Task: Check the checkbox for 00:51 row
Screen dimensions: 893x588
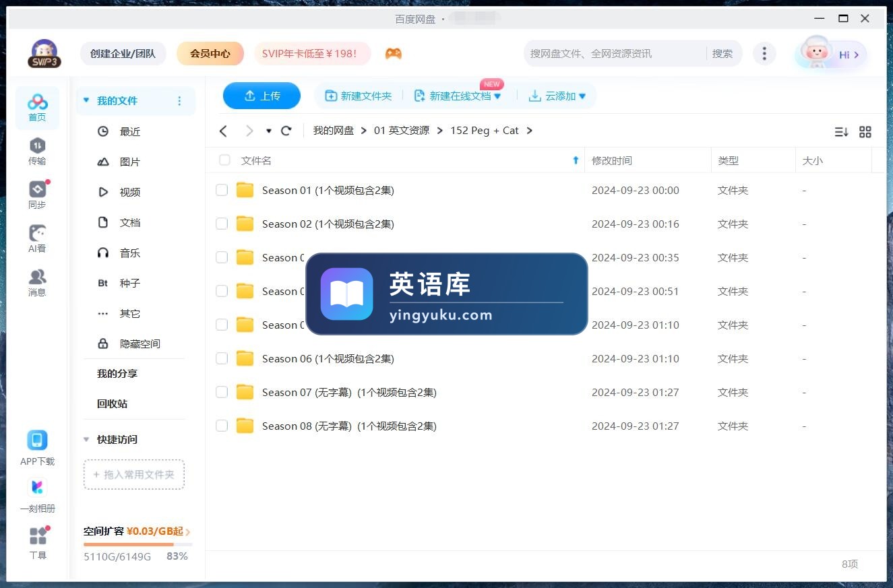Action: 222,291
